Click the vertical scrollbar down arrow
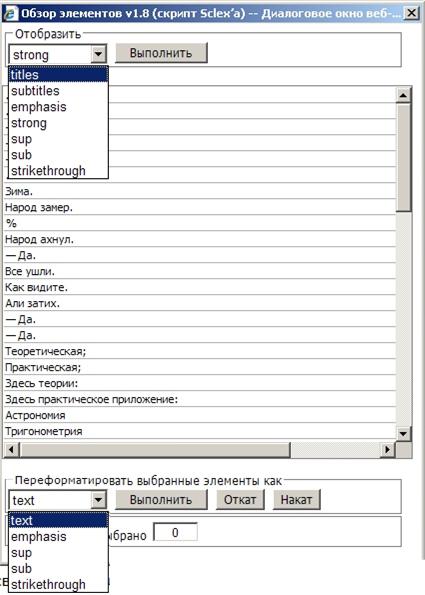The width and height of the screenshot is (425, 595). 403,433
